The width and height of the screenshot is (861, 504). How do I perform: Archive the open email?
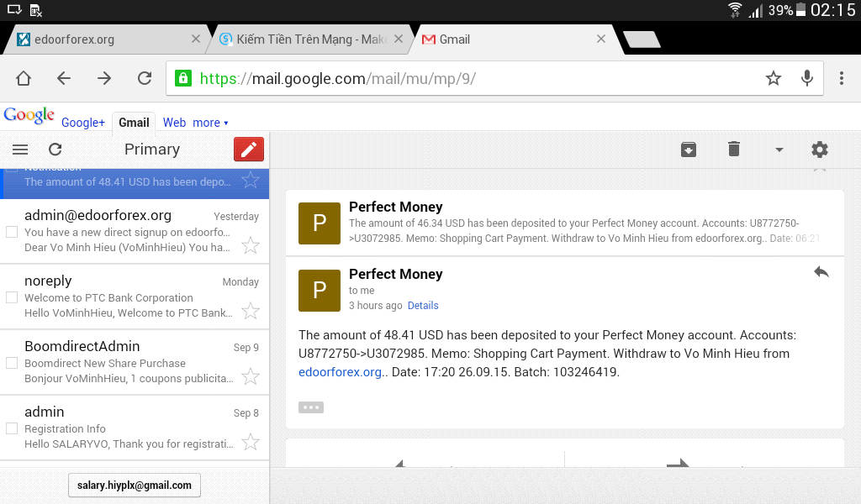(689, 149)
